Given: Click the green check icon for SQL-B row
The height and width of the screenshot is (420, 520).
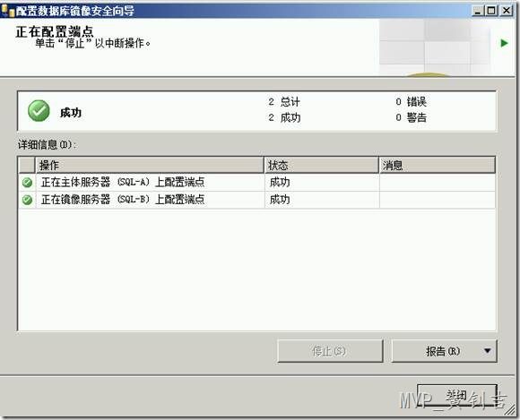Looking at the screenshot, I should click(x=27, y=200).
